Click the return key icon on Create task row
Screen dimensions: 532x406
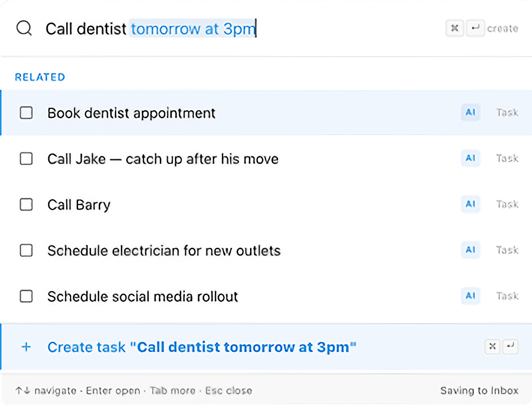click(509, 346)
